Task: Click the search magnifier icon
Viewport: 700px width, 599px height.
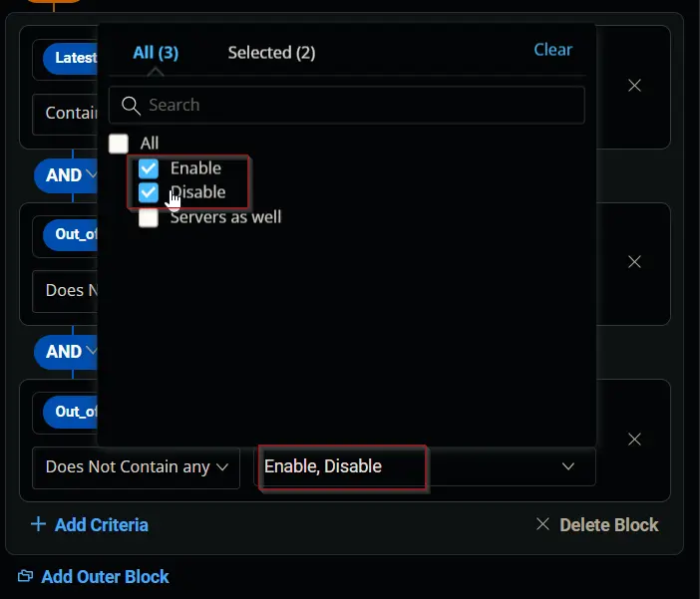Action: (131, 106)
